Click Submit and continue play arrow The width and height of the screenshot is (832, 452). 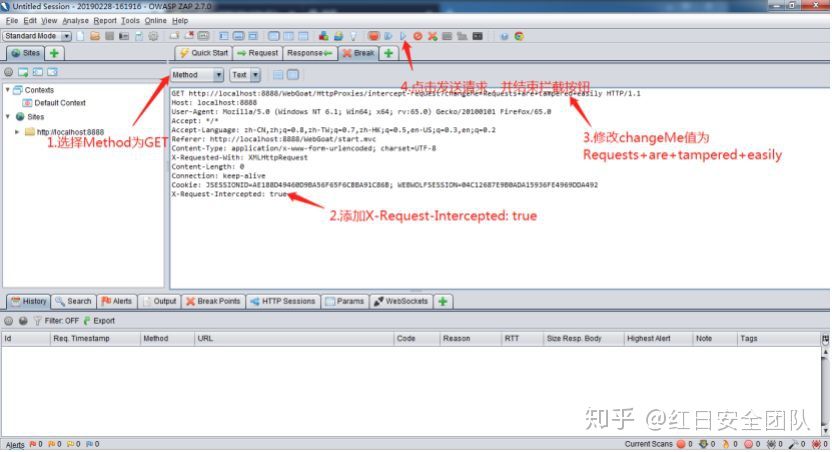point(403,36)
